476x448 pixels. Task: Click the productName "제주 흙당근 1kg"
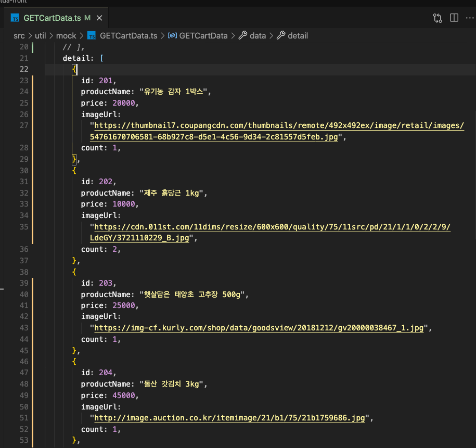click(171, 193)
